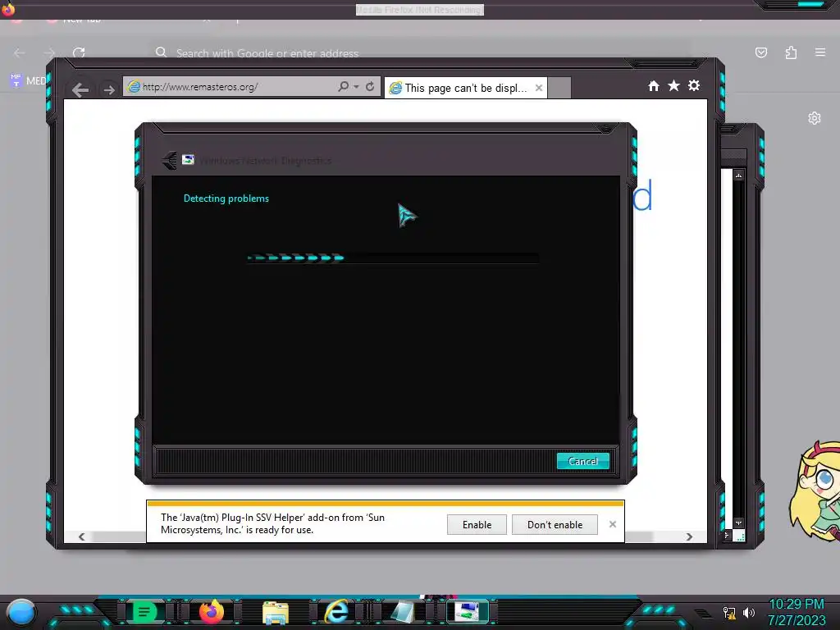Image resolution: width=840 pixels, height=630 pixels.
Task: Click scroll down arrow in right background window
Action: (739, 523)
